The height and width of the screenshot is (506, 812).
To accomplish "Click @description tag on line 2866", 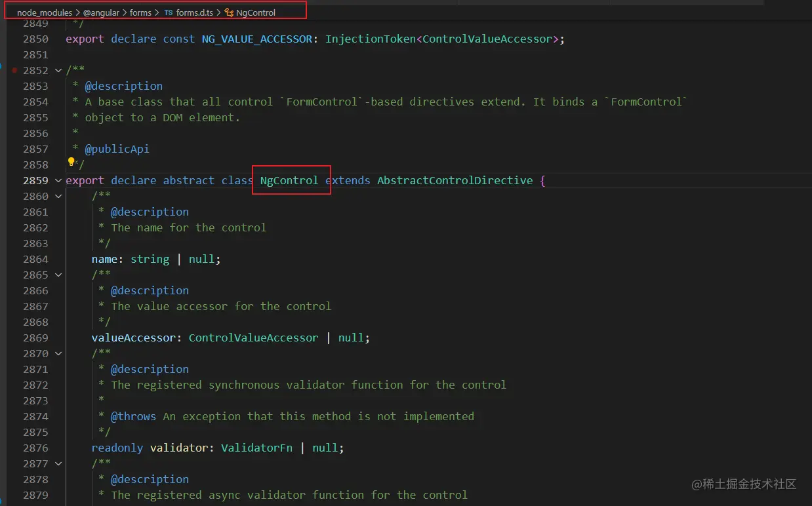I will tap(150, 290).
